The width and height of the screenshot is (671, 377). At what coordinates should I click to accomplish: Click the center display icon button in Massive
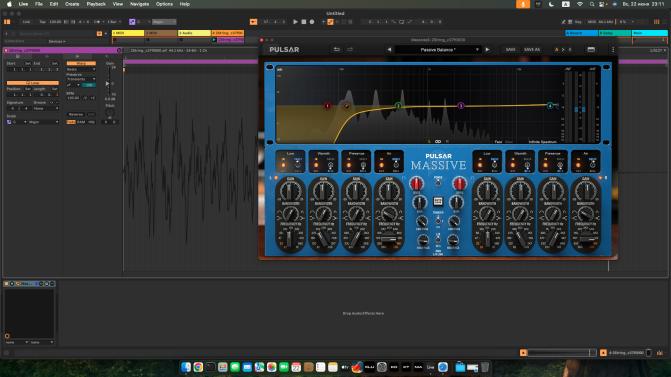point(438,201)
